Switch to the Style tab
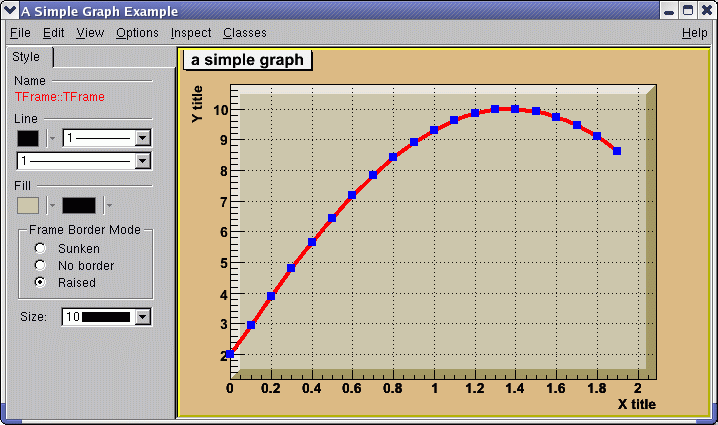 27,58
